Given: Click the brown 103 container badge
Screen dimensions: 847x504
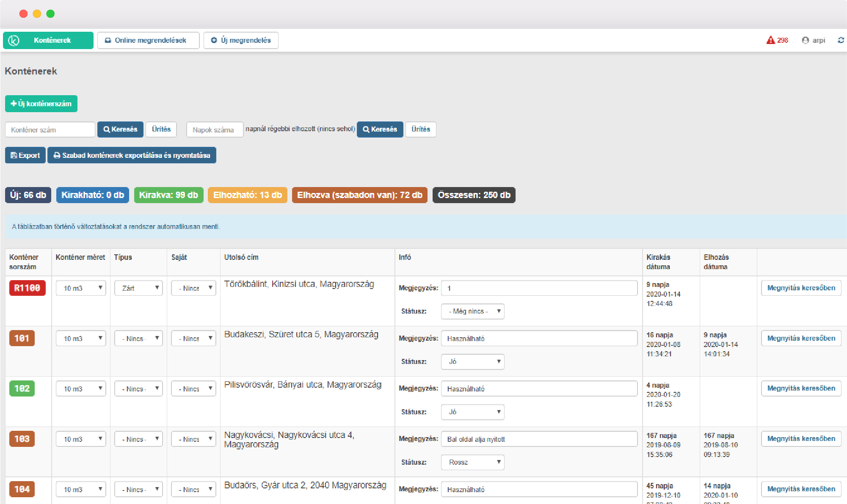Looking at the screenshot, I should click(22, 439).
